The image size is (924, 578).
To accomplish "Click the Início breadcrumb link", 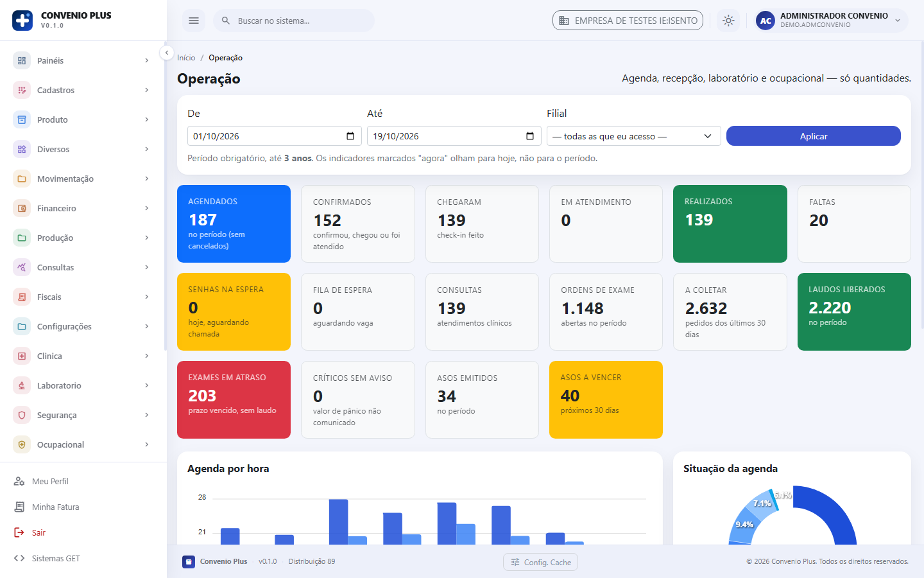I will [x=186, y=58].
